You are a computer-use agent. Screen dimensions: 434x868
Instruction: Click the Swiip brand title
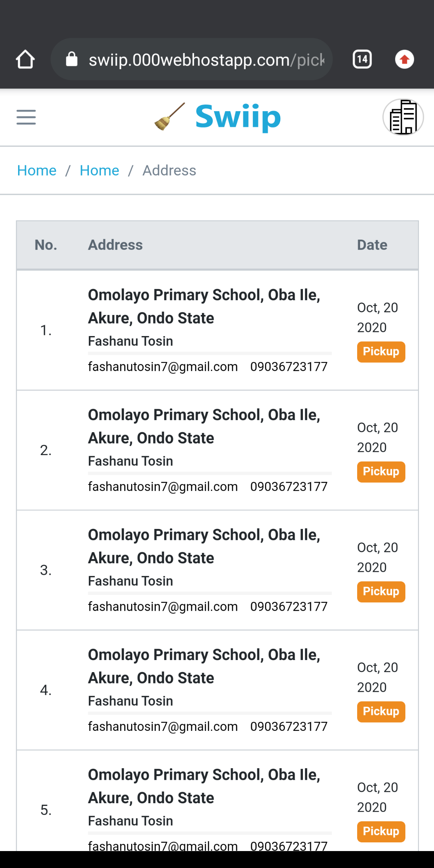point(238,117)
